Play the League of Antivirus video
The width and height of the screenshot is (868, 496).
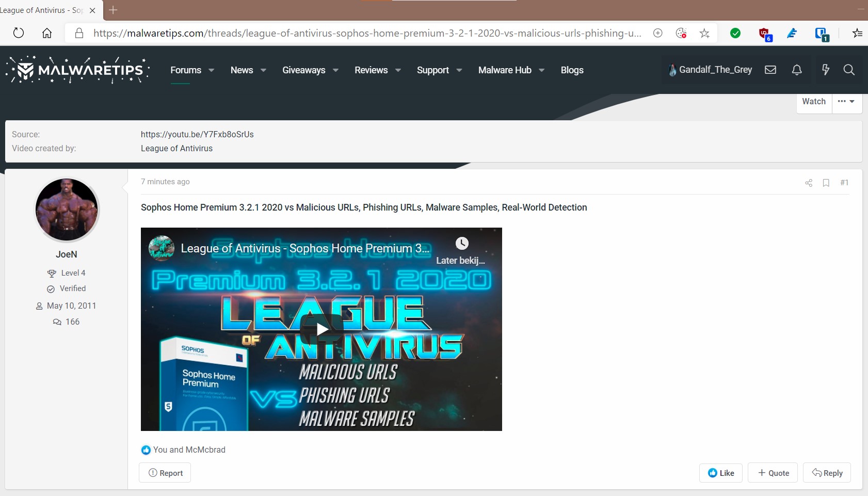(x=322, y=329)
